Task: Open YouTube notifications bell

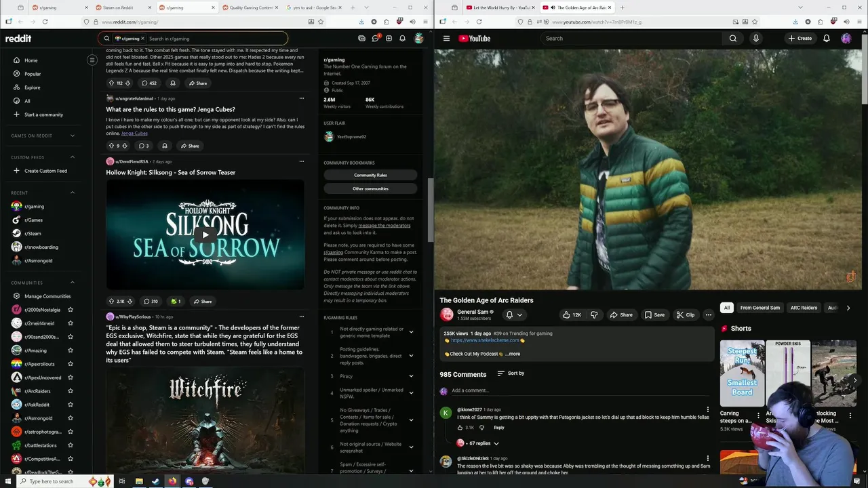Action: 826,39
